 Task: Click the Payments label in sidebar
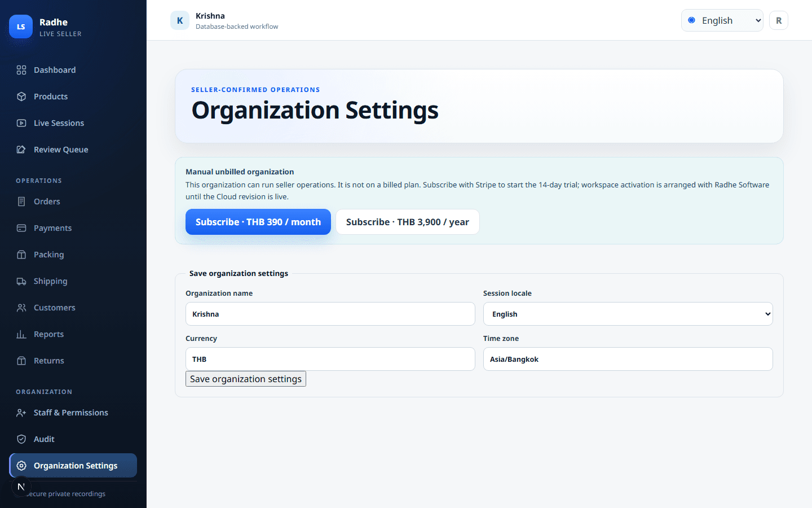[52, 228]
